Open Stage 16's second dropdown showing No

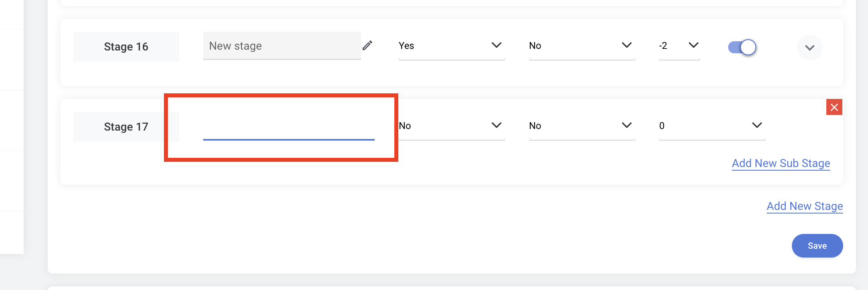[582, 46]
